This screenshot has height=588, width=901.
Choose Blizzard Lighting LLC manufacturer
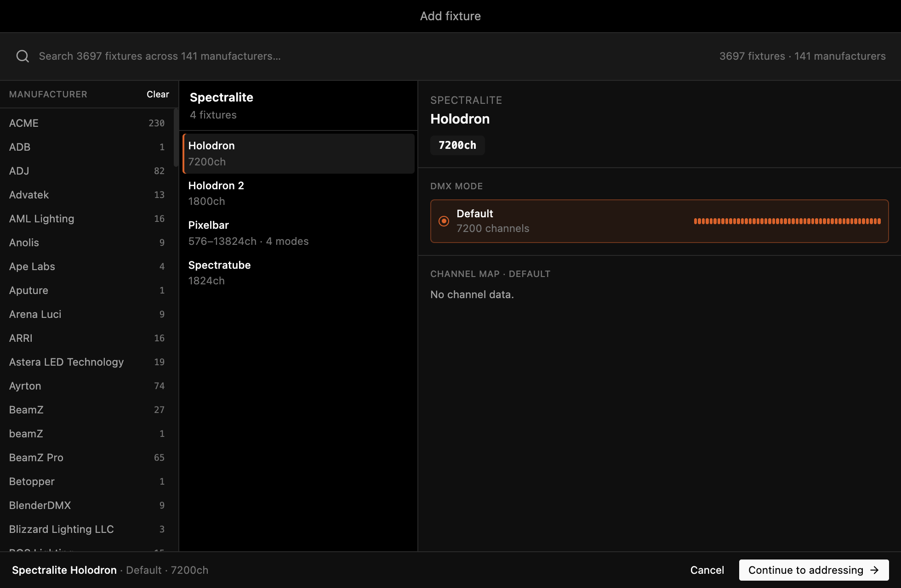(x=87, y=529)
